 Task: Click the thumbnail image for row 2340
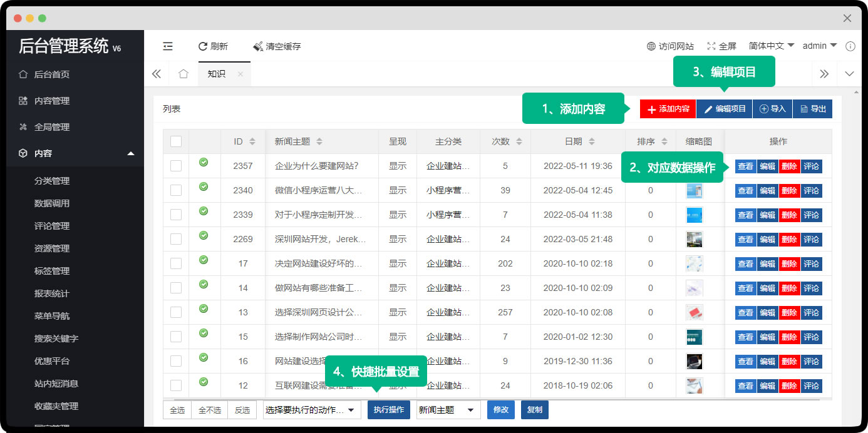(x=694, y=190)
